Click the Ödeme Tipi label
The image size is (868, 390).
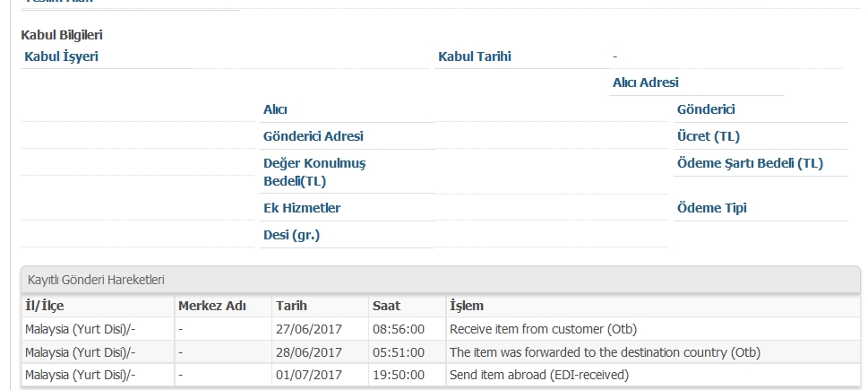pyautogui.click(x=712, y=208)
